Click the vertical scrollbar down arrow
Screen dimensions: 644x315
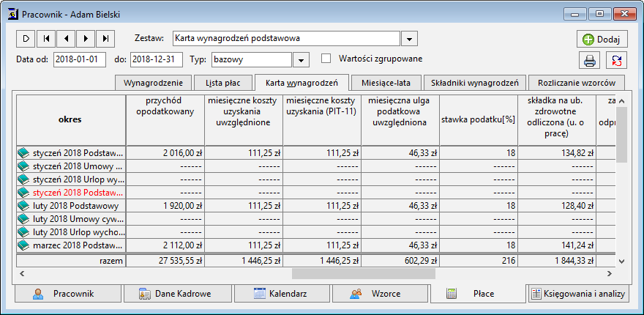[621, 260]
